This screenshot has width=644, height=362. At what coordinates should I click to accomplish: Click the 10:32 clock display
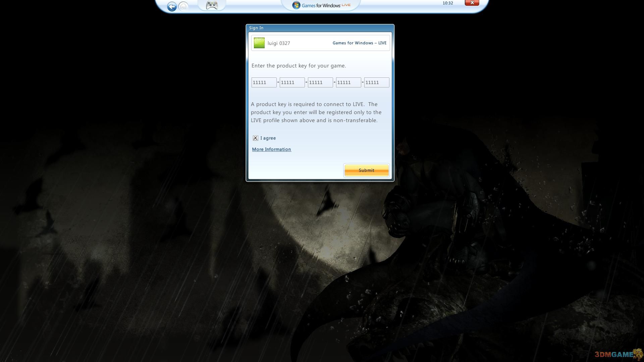448,3
